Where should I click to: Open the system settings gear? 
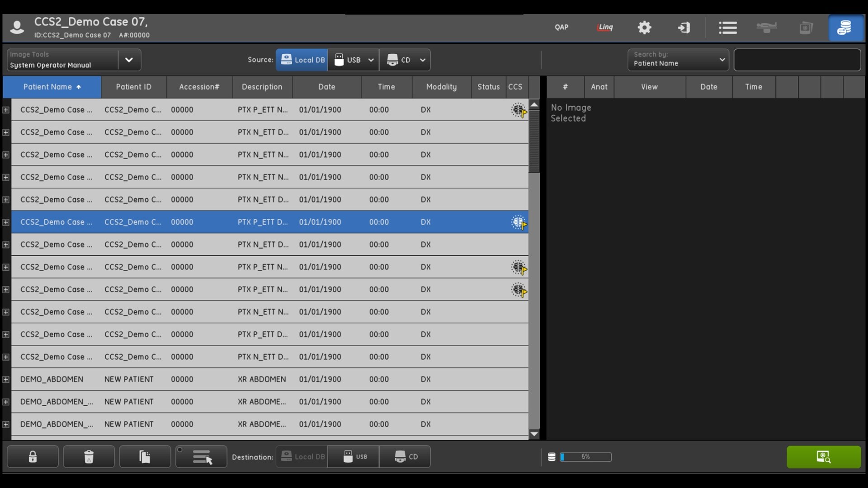(644, 28)
